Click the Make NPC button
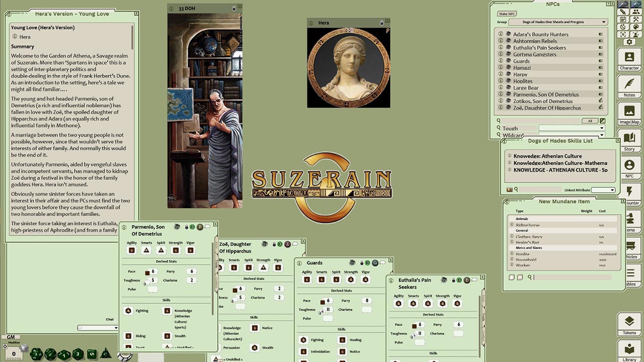644x362 pixels. 507,14
